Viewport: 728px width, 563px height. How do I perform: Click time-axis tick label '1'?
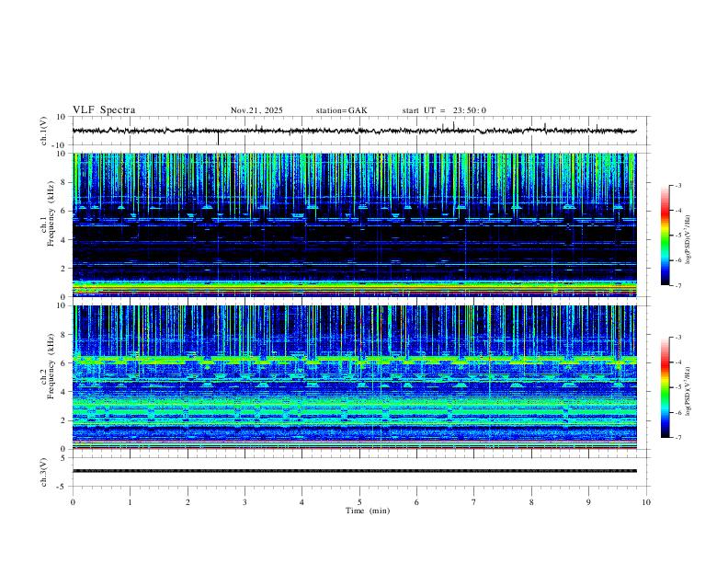tap(130, 502)
